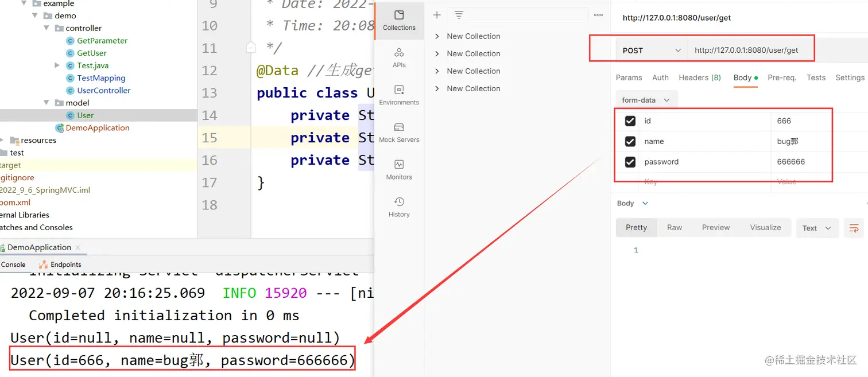Open APIs section in Postman sidebar
Image resolution: width=868 pixels, height=377 pixels.
(399, 58)
